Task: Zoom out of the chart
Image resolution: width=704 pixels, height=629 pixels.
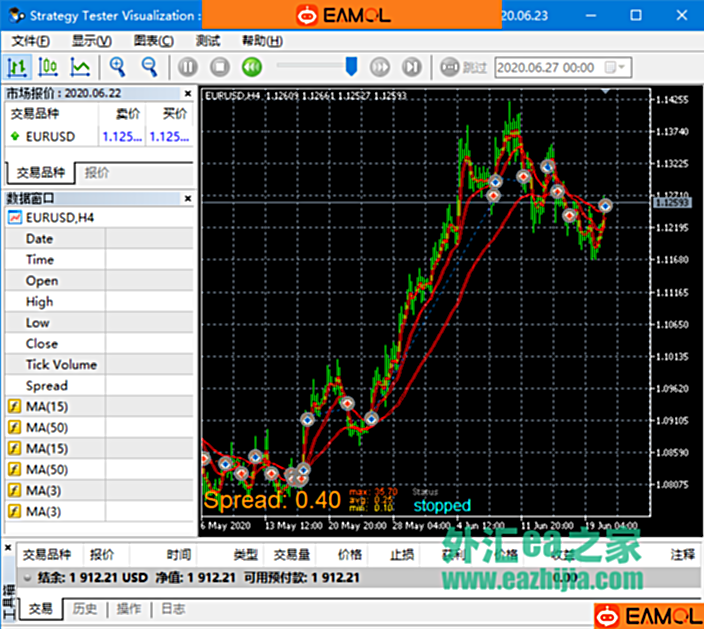Action: click(x=149, y=67)
